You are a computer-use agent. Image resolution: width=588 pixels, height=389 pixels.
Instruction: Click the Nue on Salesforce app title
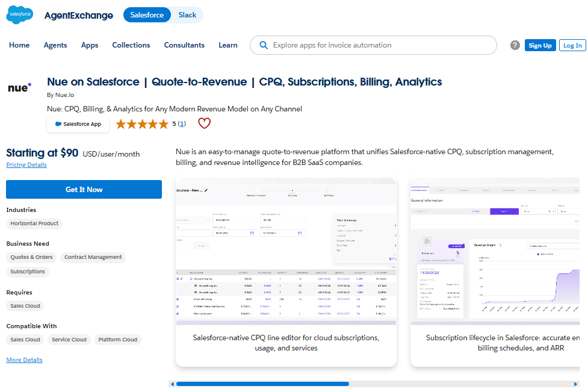[x=244, y=82]
